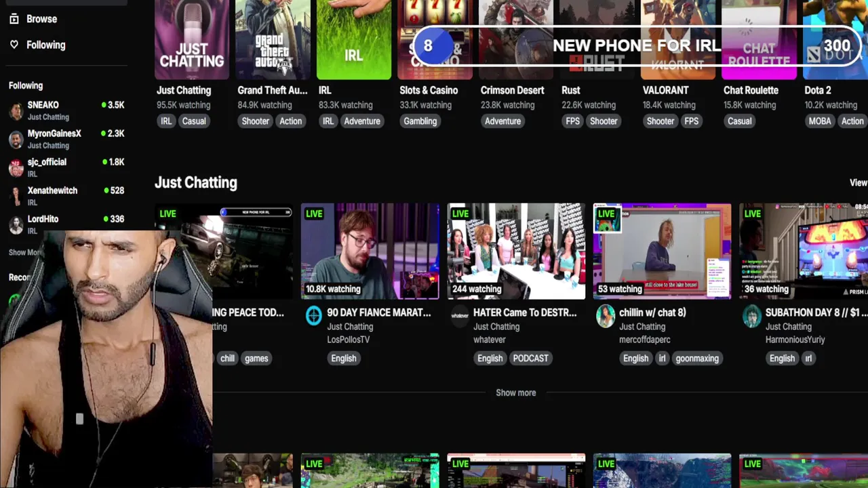The height and width of the screenshot is (488, 868).
Task: Open Rust category title
Action: (x=571, y=90)
